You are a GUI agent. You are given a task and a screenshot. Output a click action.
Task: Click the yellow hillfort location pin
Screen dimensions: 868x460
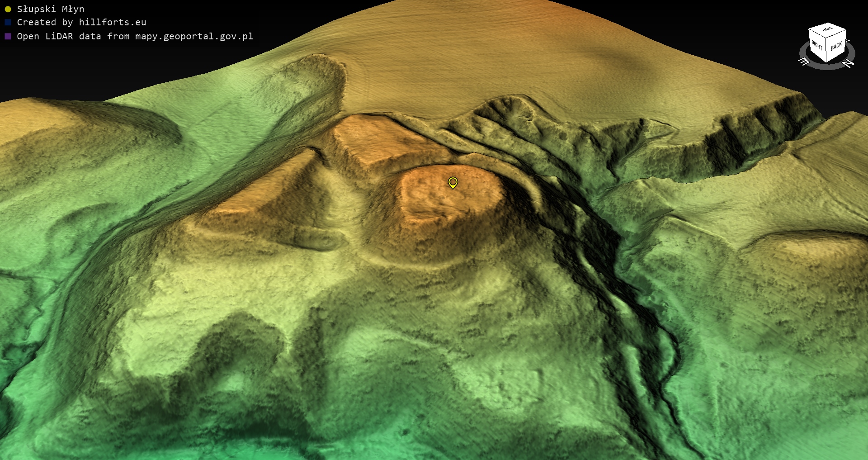point(453,182)
